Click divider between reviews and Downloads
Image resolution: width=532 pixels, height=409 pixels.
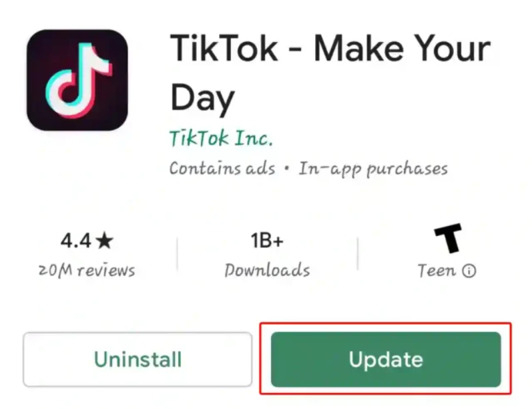pos(178,255)
